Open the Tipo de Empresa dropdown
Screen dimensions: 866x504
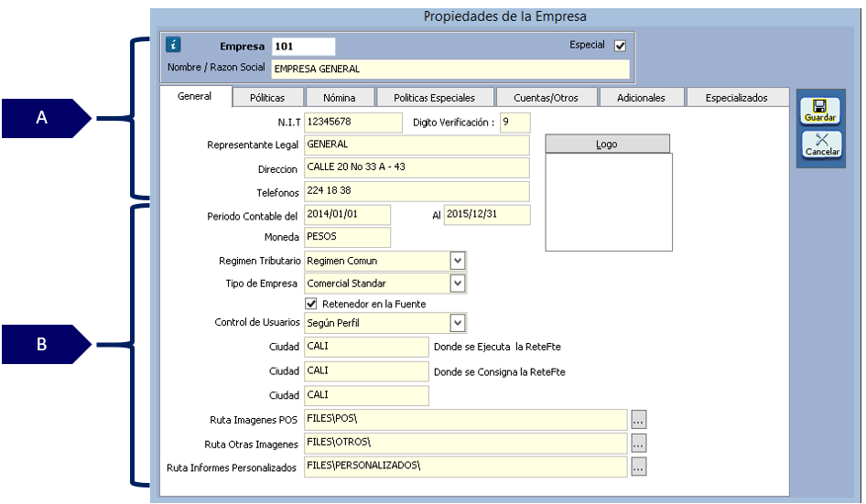458,284
